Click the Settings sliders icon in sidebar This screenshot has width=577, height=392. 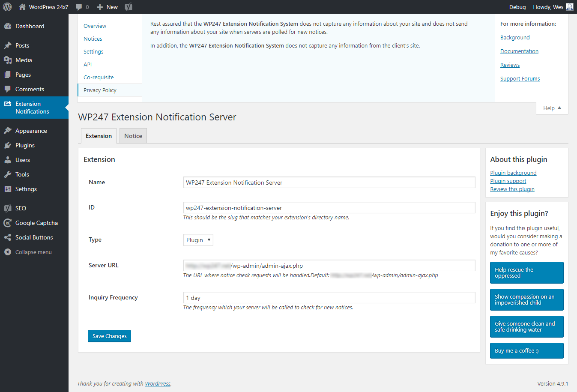(x=8, y=189)
